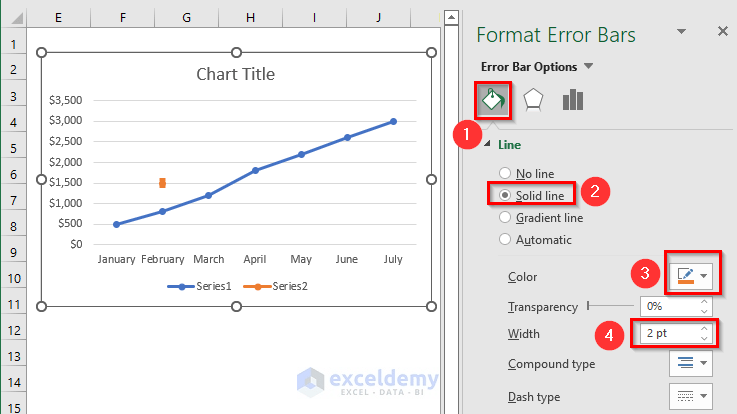Screen dimensions: 737x414
Task: Expand the Error Bar Options dropdown
Action: click(x=588, y=66)
